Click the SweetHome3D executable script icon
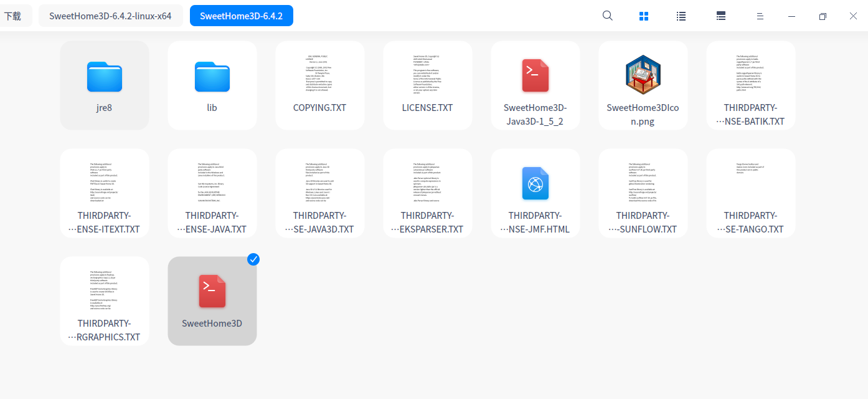The height and width of the screenshot is (399, 868). (x=212, y=291)
